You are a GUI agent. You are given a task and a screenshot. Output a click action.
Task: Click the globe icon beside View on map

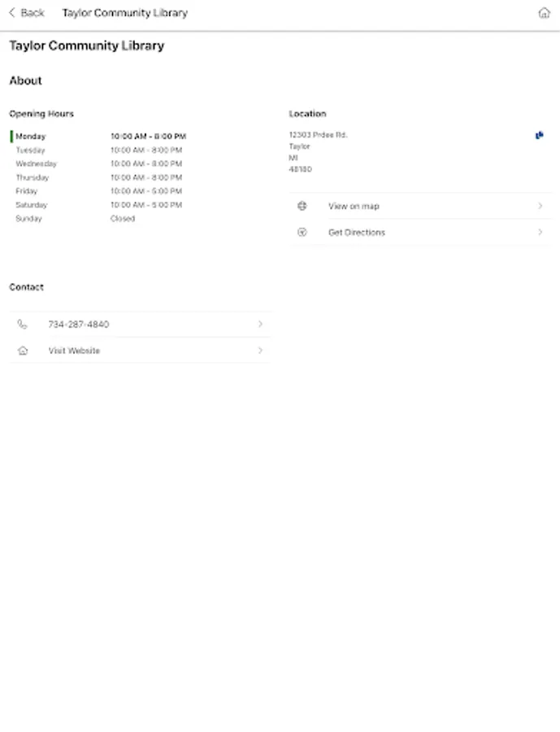(x=302, y=206)
